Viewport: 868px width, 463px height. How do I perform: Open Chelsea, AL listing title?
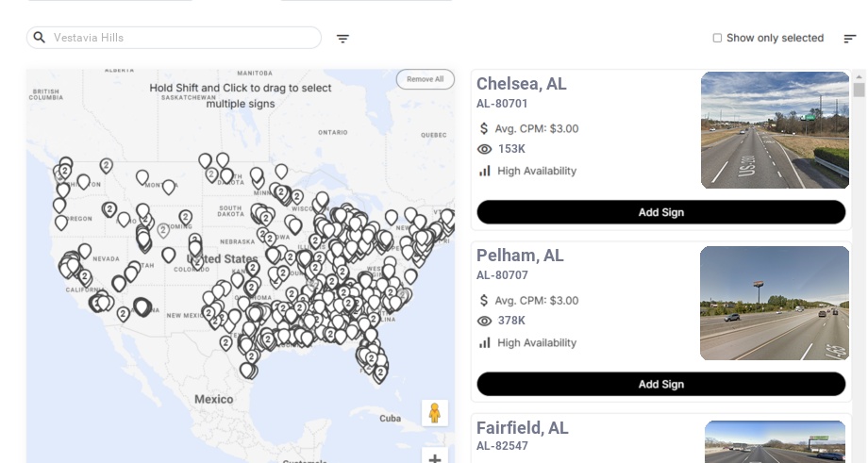click(521, 84)
